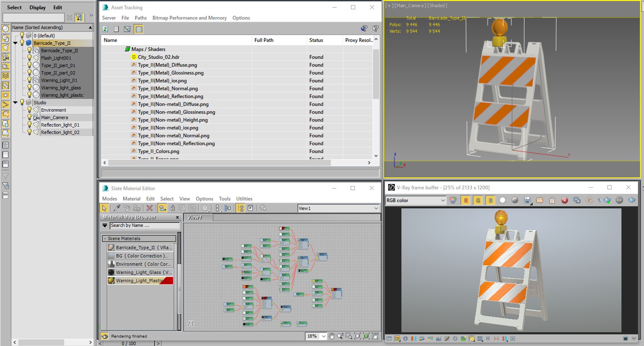Toggle visibility bulb for Main_Camera
Image resolution: width=644 pixels, height=346 pixels.
click(30, 117)
